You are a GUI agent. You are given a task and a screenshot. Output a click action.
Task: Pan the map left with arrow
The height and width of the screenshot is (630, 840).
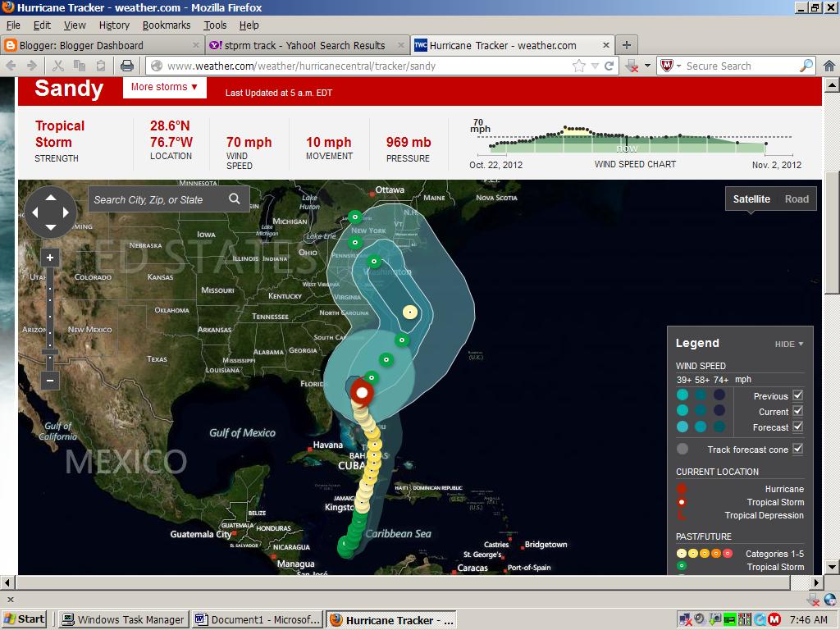tap(35, 212)
